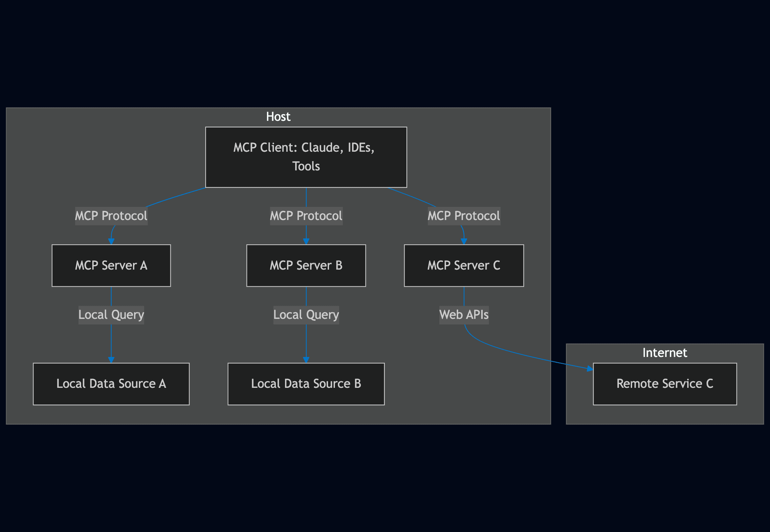
Task: Select the Local Data Source B box
Action: [x=306, y=384]
